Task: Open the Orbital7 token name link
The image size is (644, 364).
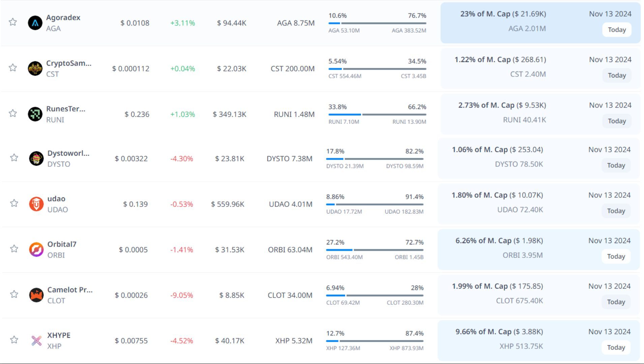Action: [62, 244]
